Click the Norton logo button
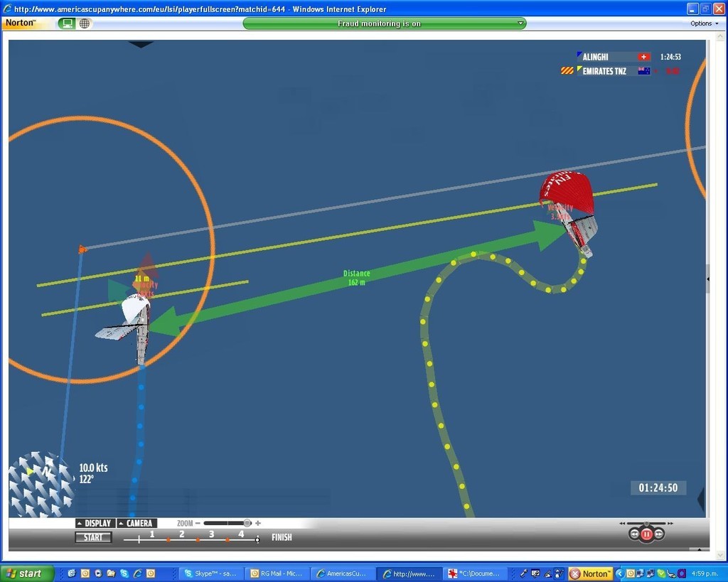 [x=21, y=23]
